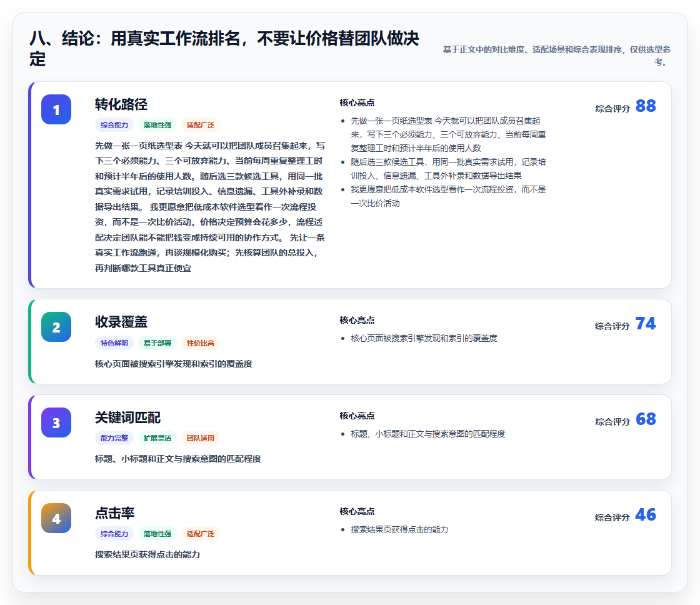Click the score 46 value
Screen dimensions: 700x605
(x=646, y=514)
